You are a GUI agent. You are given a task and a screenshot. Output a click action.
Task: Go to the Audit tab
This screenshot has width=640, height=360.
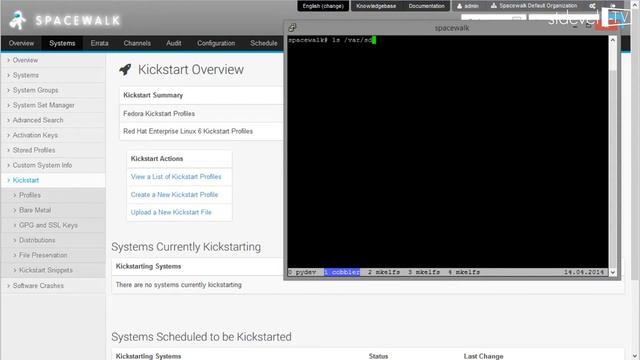[173, 43]
